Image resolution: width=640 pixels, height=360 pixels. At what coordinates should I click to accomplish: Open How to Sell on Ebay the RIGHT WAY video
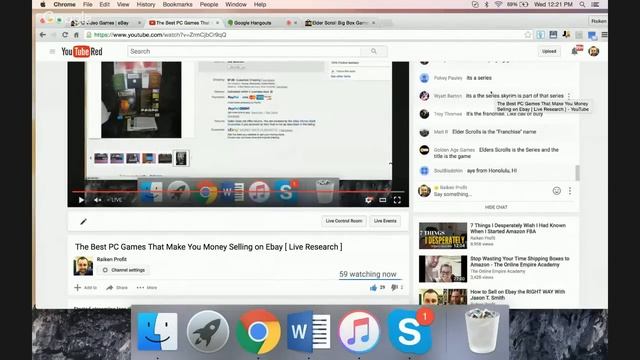click(x=518, y=295)
